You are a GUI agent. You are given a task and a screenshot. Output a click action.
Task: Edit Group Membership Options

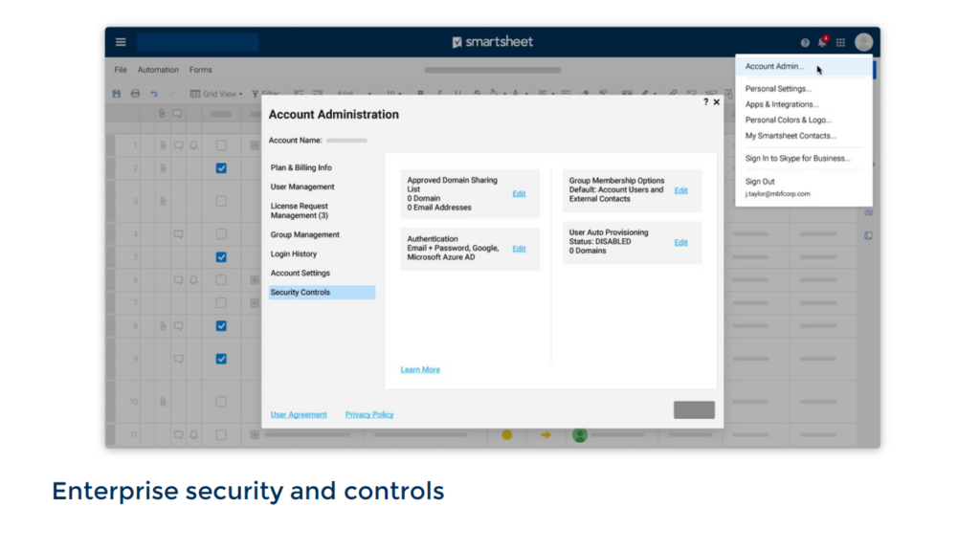(680, 190)
